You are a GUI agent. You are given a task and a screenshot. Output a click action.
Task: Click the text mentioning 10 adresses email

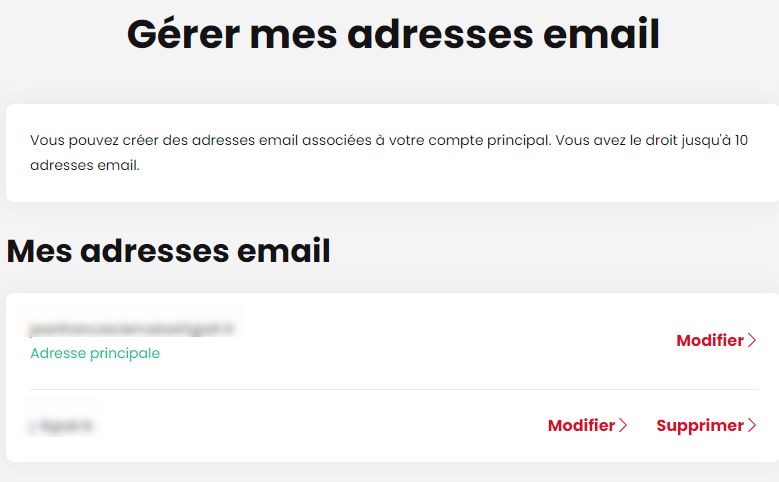coord(84,165)
